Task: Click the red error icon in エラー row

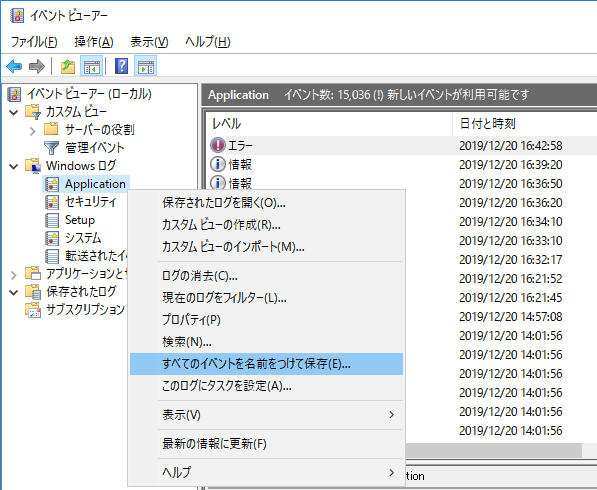Action: pos(218,145)
